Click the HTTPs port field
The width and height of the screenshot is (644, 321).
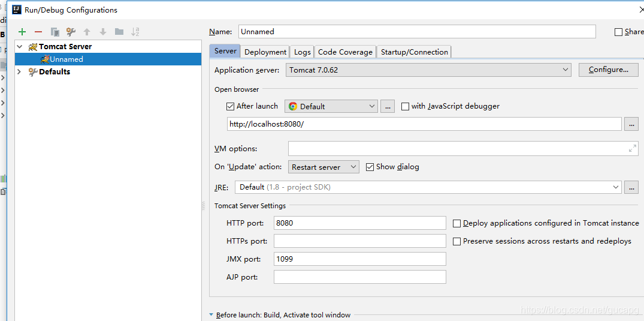click(360, 241)
